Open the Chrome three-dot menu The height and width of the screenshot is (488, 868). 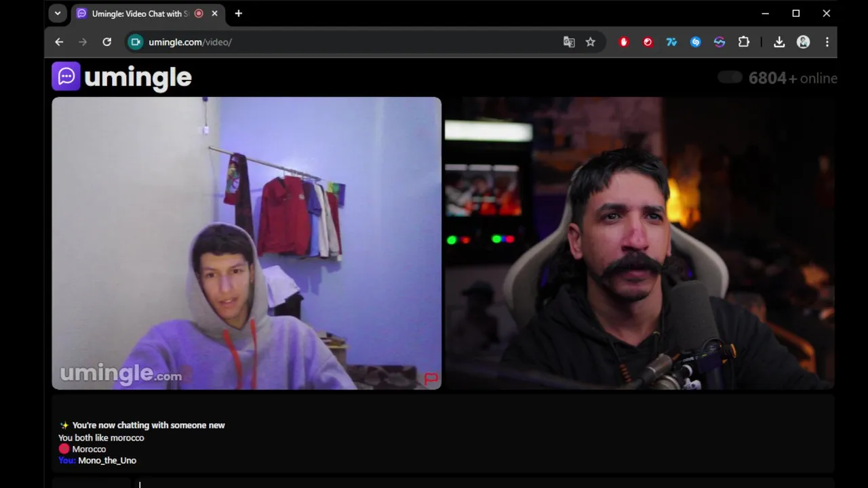827,42
